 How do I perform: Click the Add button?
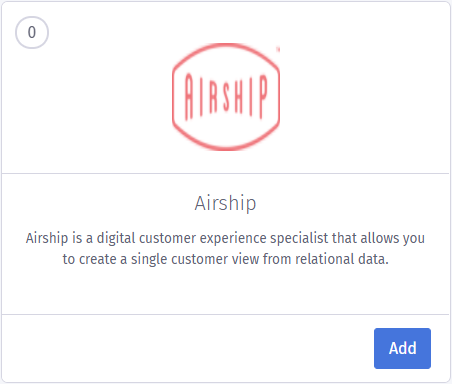tap(402, 348)
